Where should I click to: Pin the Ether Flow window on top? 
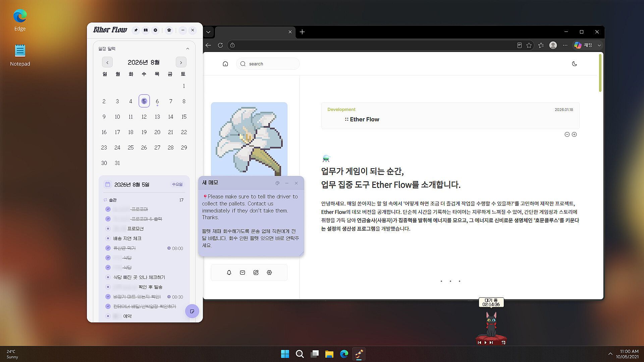point(136,30)
